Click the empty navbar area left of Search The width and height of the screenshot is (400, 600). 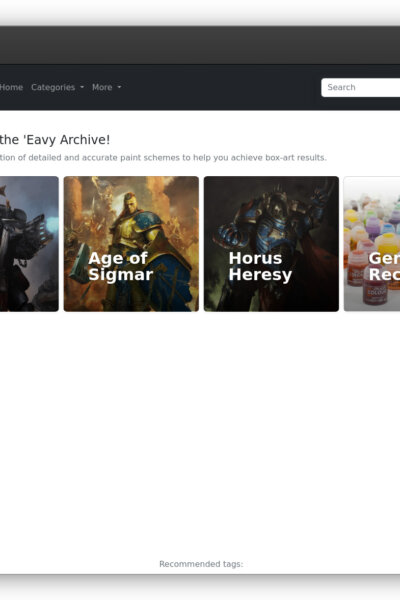[221, 88]
